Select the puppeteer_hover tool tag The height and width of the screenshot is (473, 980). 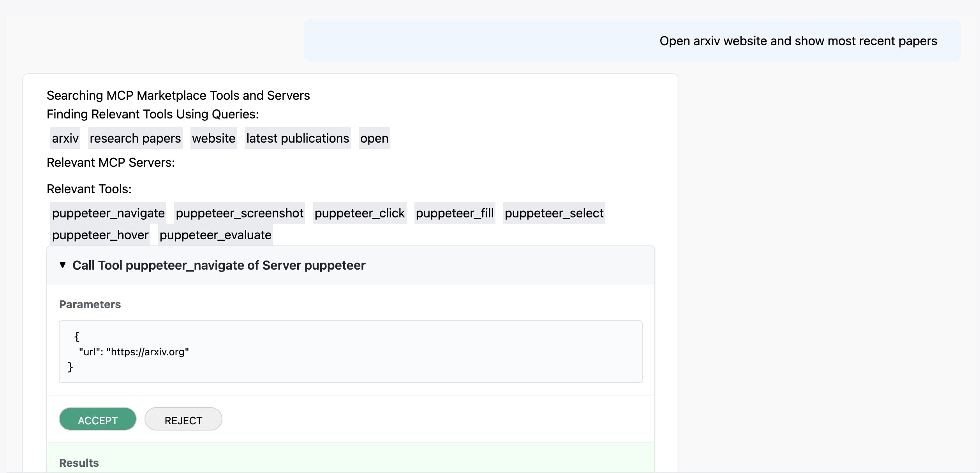100,235
